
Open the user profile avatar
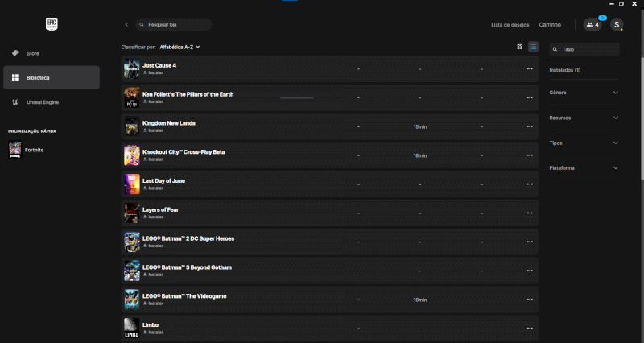click(x=617, y=25)
